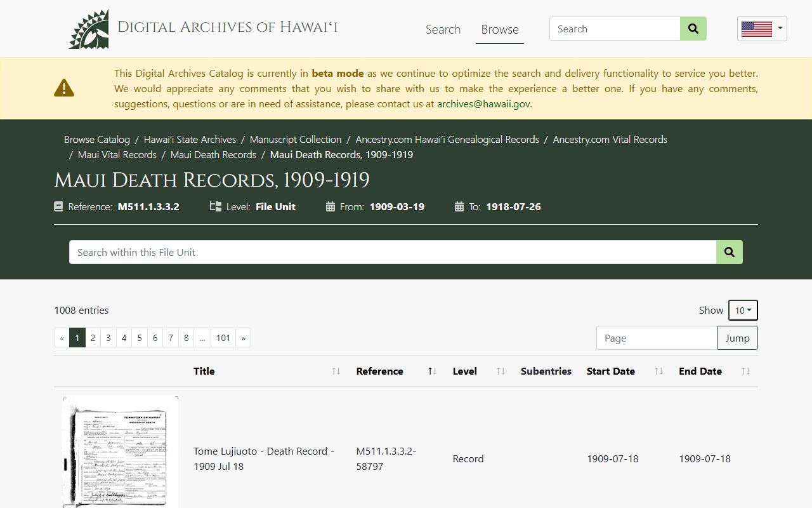Click the beta mode warning triangle icon
Viewport: 812px width, 508px height.
(64, 88)
